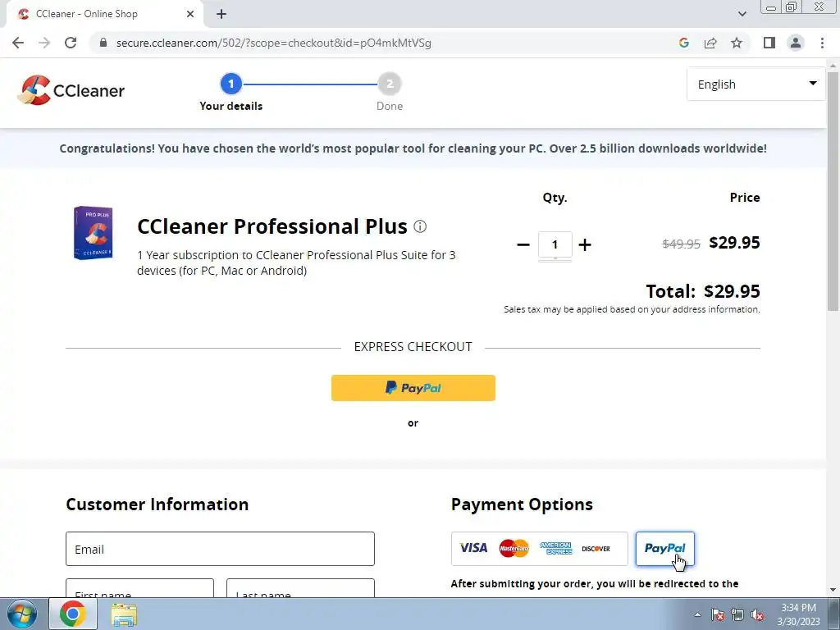
Task: Open the browser side panel
Action: click(x=769, y=43)
